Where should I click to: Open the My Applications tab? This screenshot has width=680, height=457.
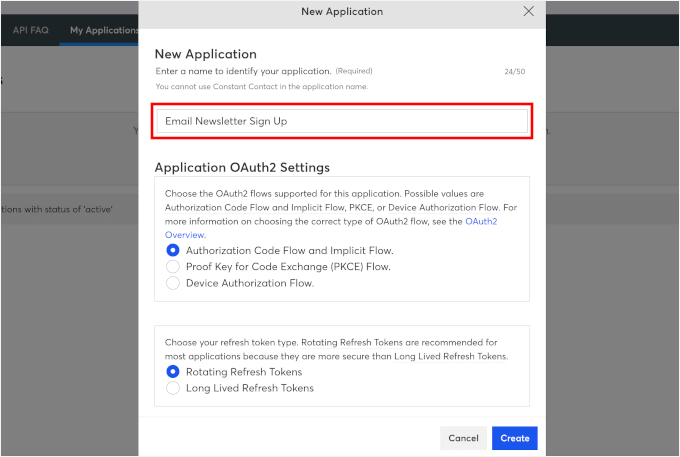click(x=104, y=30)
